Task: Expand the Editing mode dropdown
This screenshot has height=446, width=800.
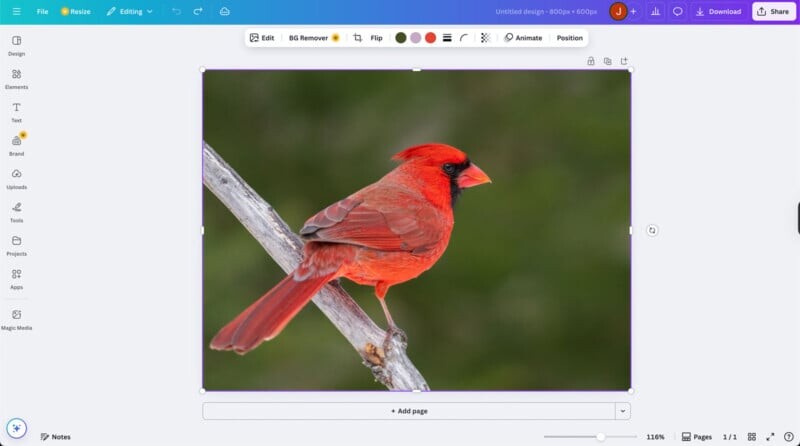Action: 130,12
